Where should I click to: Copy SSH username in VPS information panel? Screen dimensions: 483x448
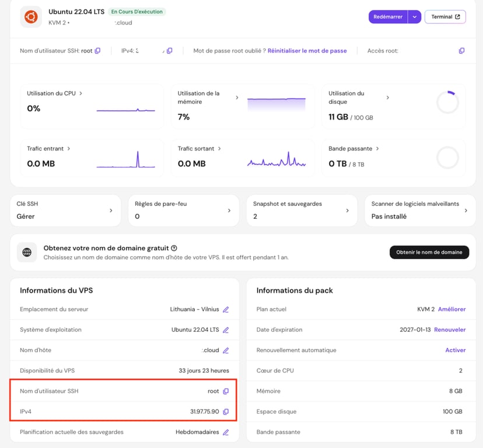(226, 391)
